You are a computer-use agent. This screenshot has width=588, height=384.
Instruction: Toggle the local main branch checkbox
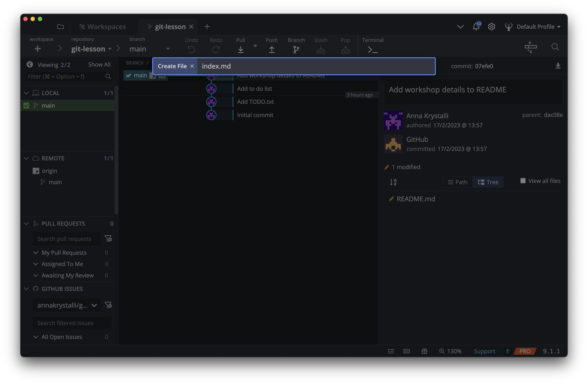[26, 105]
